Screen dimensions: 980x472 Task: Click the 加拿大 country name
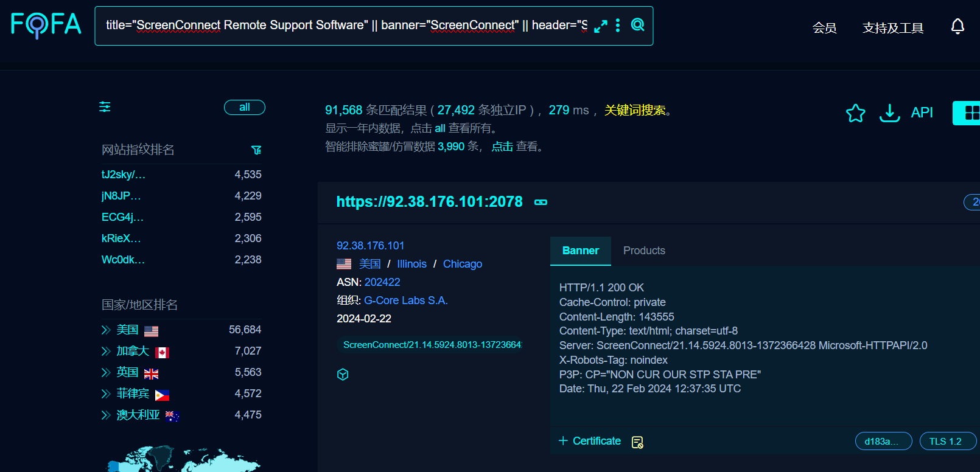pos(133,351)
